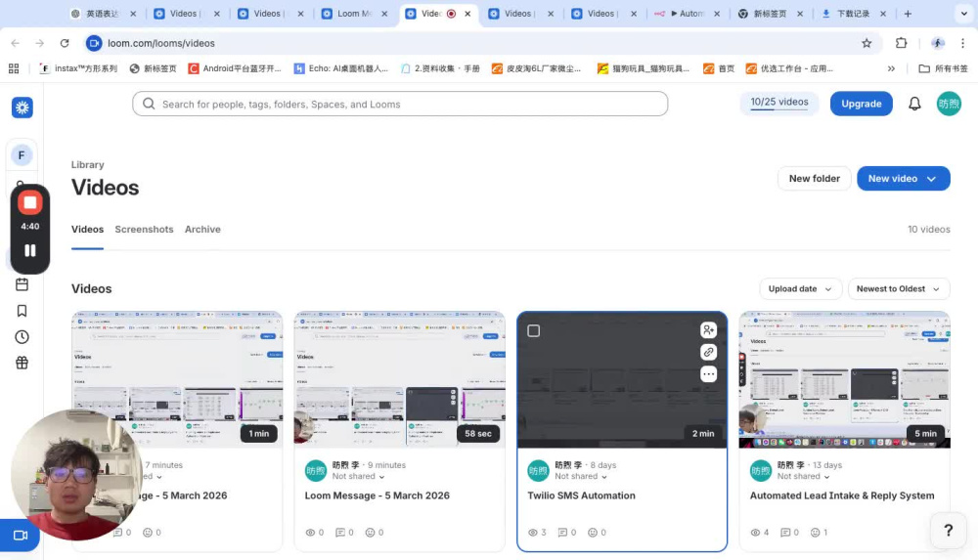
Task: Switch to the Loom browser tab
Action: tap(352, 14)
